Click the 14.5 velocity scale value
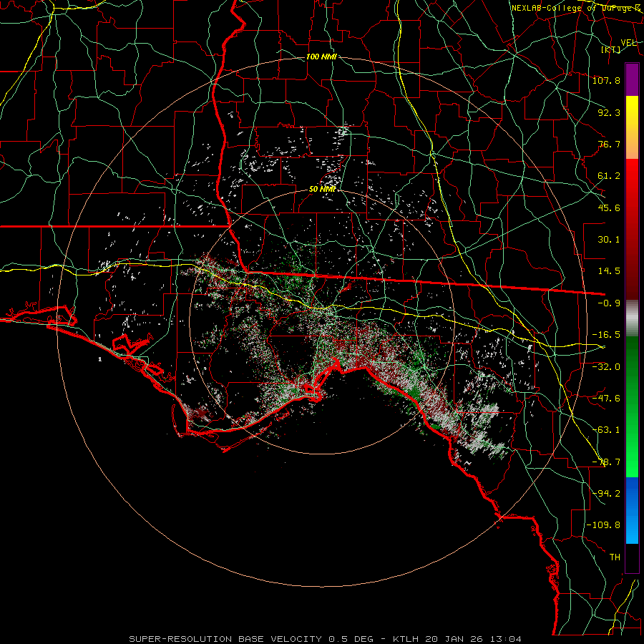This screenshot has height=644, width=644. coord(609,271)
